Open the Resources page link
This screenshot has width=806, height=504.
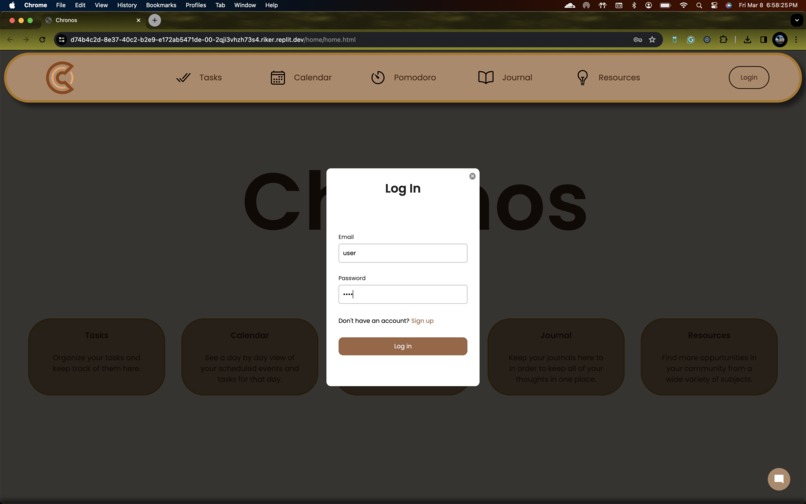(x=619, y=78)
